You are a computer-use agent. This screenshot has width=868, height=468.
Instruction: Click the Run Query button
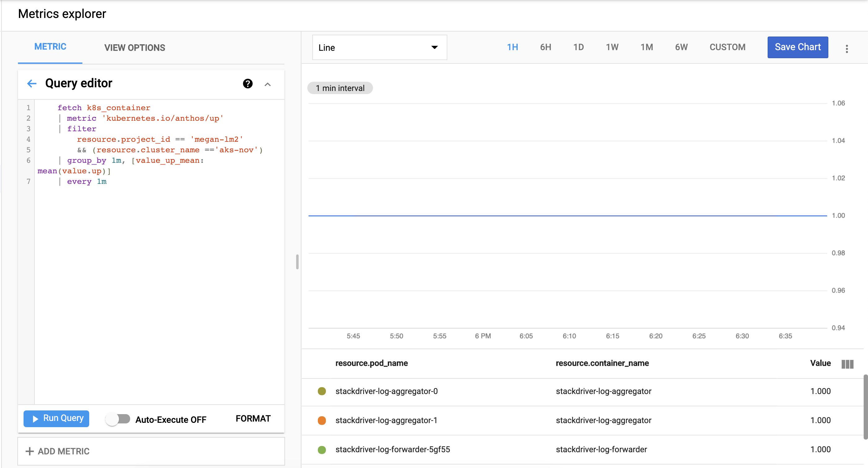coord(56,419)
